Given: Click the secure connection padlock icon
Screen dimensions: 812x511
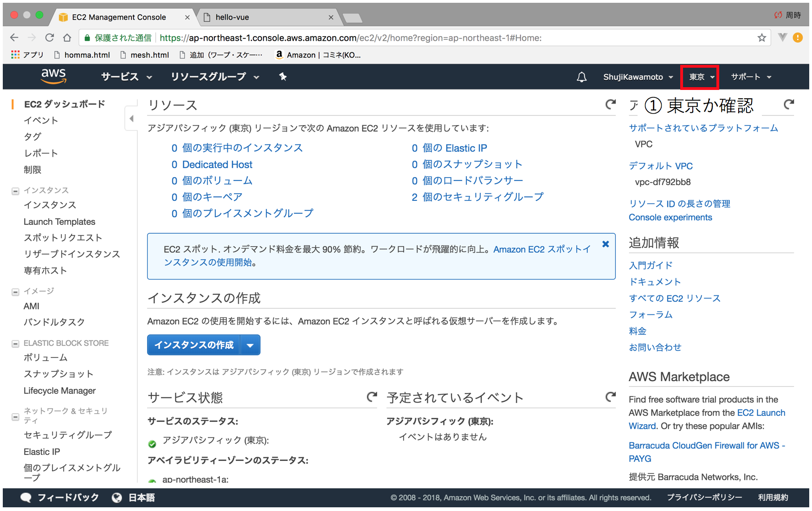Looking at the screenshot, I should tap(87, 38).
